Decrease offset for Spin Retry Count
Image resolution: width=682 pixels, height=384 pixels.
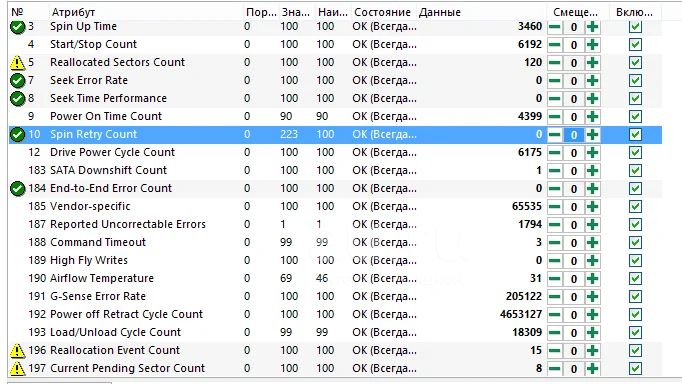pyautogui.click(x=554, y=135)
